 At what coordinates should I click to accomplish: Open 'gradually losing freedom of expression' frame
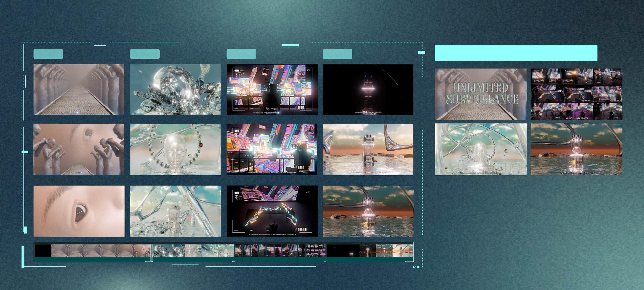tap(272, 211)
